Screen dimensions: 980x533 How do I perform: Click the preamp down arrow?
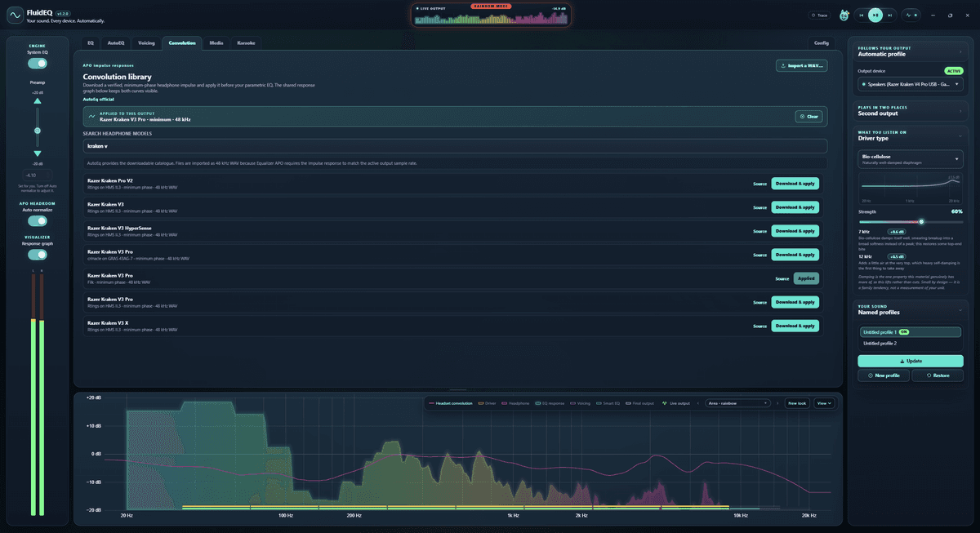click(37, 153)
